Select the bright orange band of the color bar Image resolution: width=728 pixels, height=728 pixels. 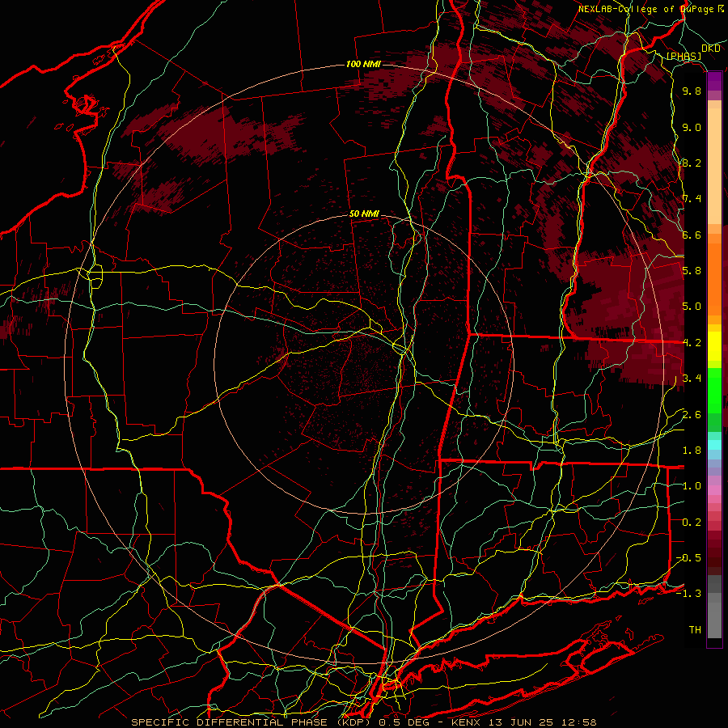(714, 280)
